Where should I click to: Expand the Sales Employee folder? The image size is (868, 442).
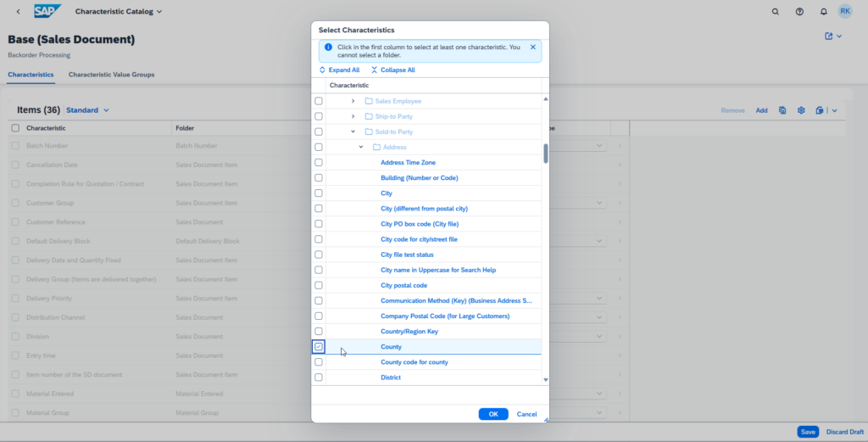[x=353, y=101]
